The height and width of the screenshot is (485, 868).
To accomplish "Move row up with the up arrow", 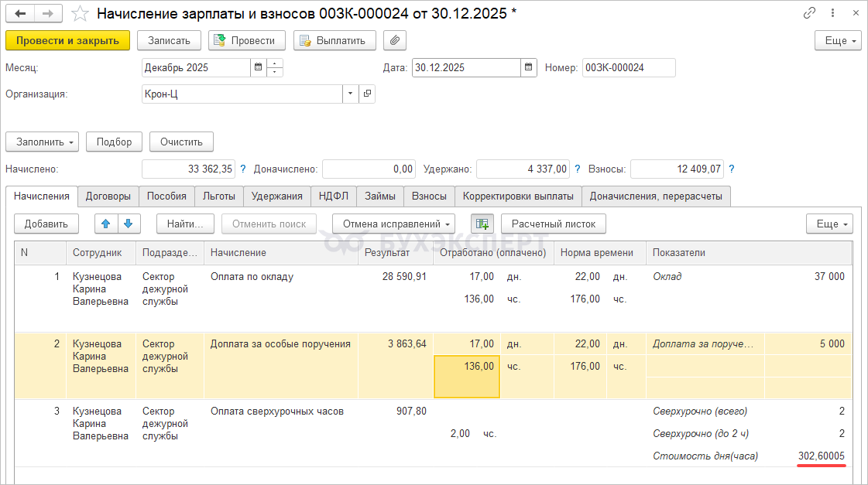I will click(106, 224).
